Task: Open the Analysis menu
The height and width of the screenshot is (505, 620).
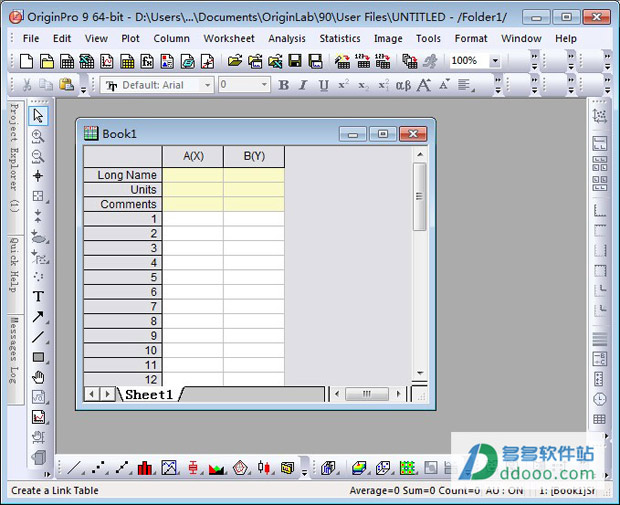Action: pos(287,38)
